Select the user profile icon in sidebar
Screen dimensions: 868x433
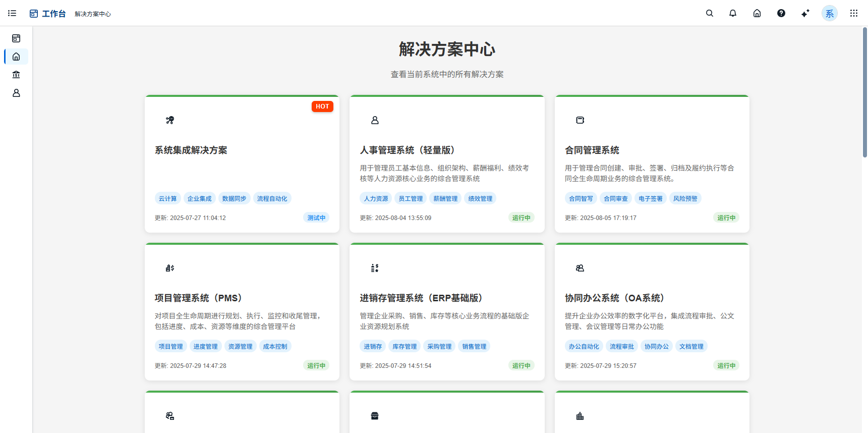click(16, 93)
